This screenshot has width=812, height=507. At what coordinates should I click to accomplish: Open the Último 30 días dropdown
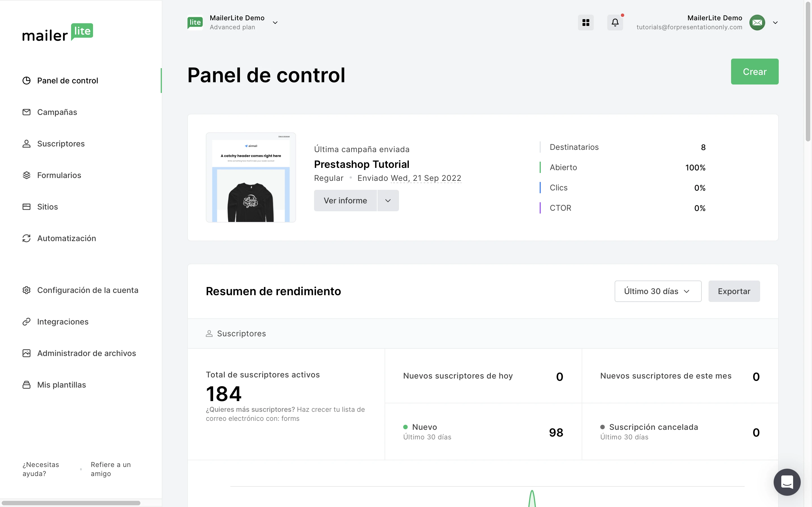(658, 292)
